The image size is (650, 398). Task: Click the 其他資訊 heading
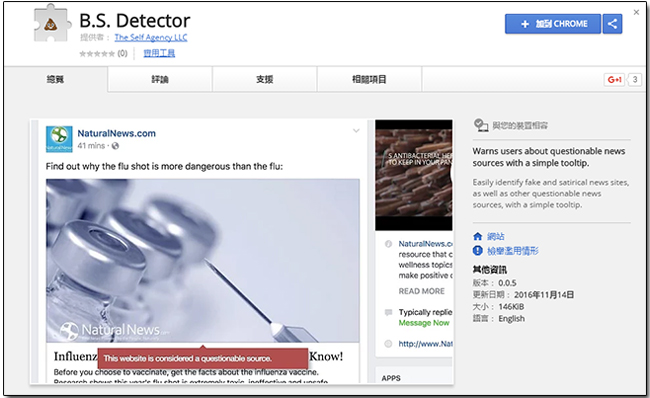490,270
